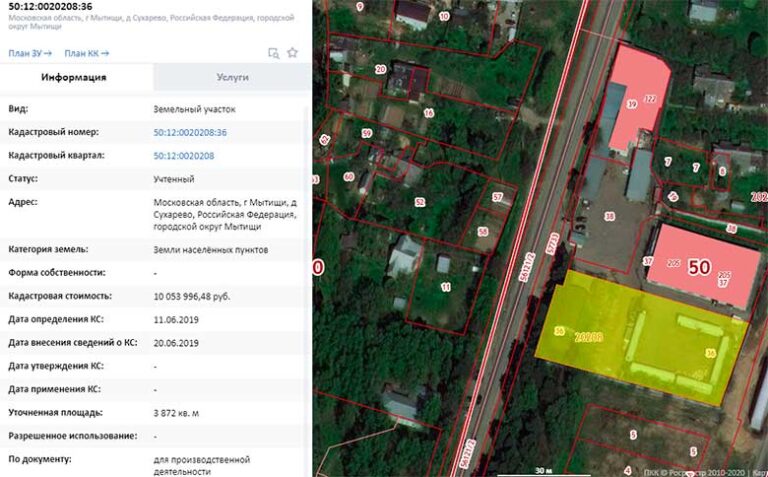Click parcel number 20 on the map
The height and width of the screenshot is (477, 768).
tap(380, 69)
